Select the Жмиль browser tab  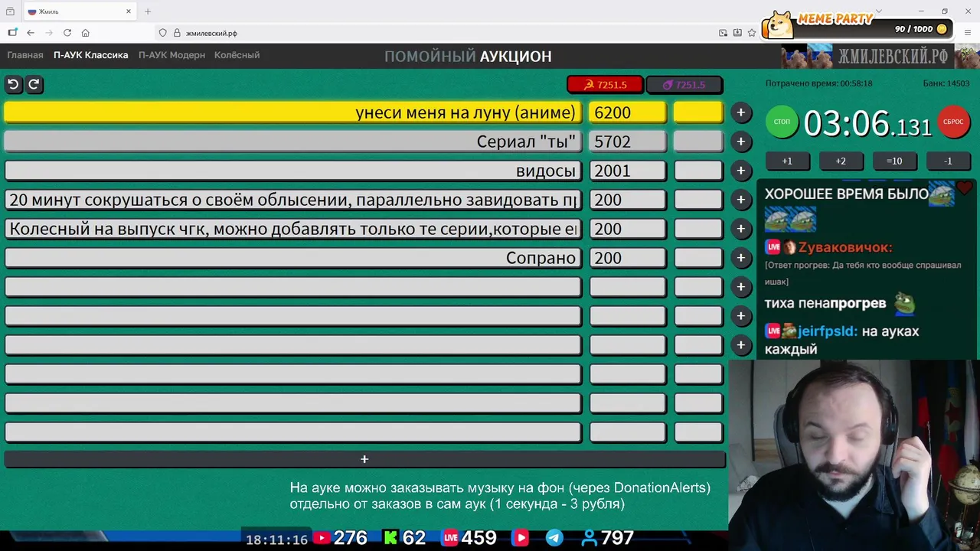tap(79, 11)
